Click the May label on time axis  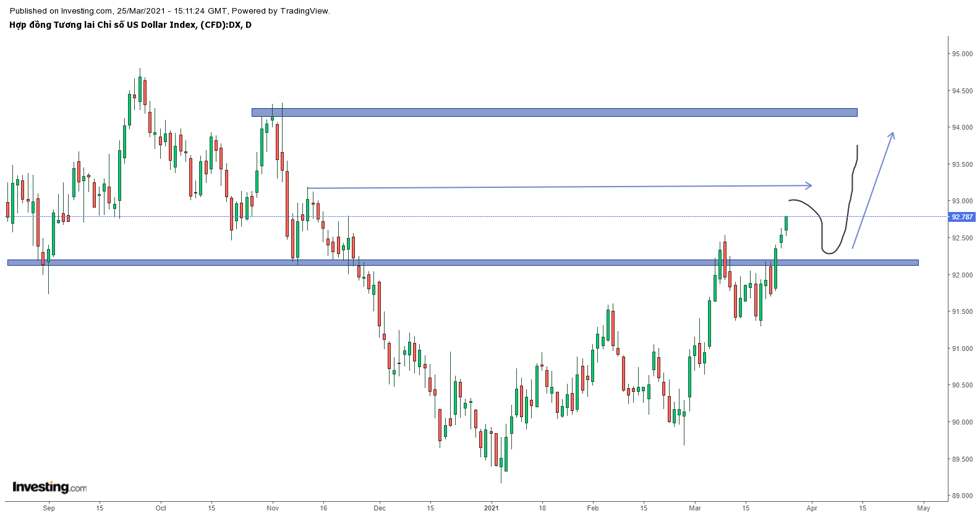coord(924,508)
